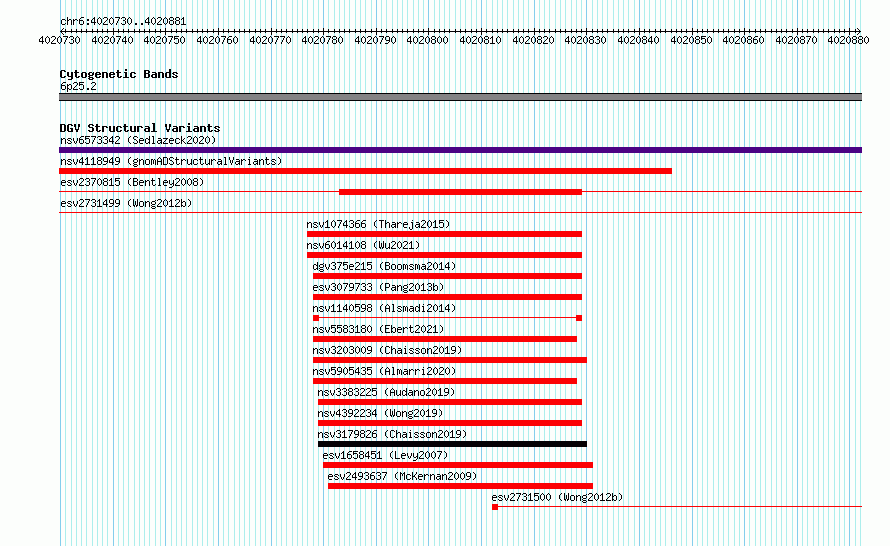
Task: Open the esv2370815 (Bentley2008) label
Action: tap(132, 182)
